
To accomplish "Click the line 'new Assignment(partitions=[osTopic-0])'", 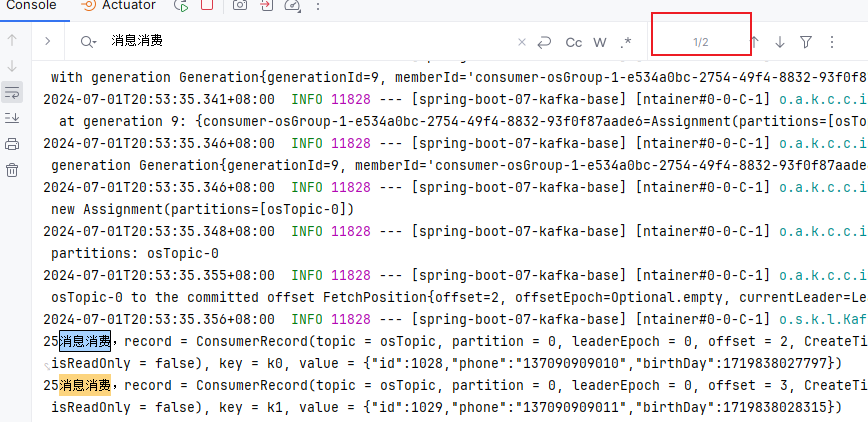I will click(202, 209).
